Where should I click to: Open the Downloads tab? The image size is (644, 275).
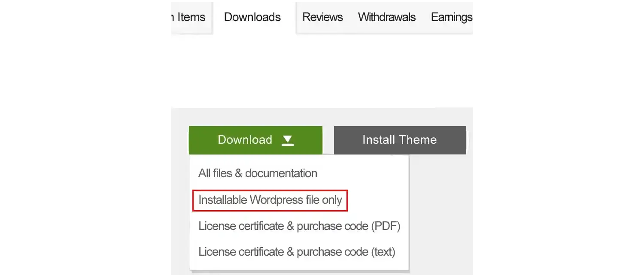[252, 17]
